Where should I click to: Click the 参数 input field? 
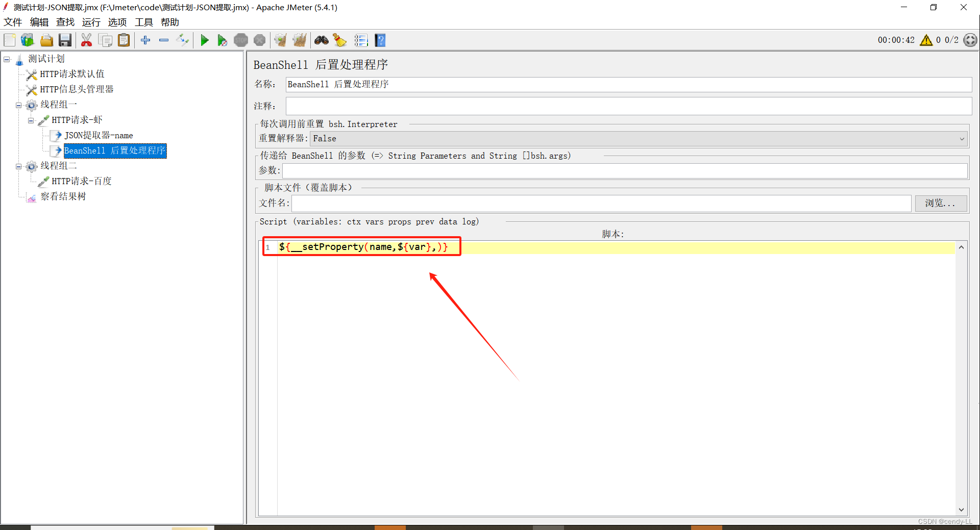[x=612, y=170]
